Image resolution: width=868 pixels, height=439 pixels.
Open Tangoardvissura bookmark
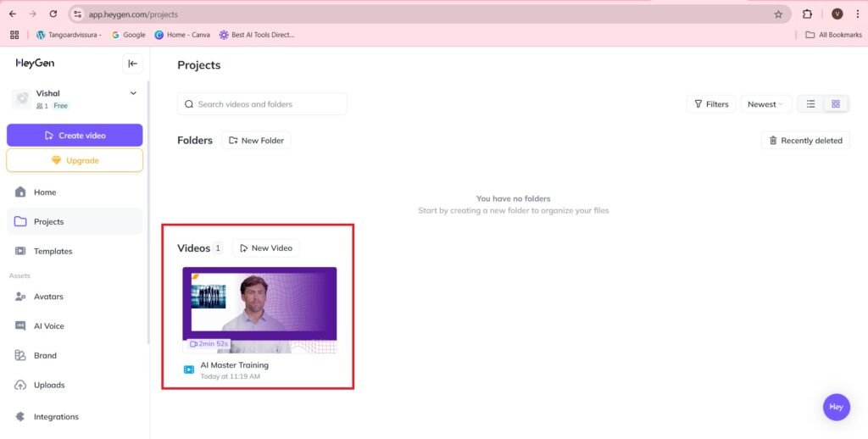[x=70, y=34]
